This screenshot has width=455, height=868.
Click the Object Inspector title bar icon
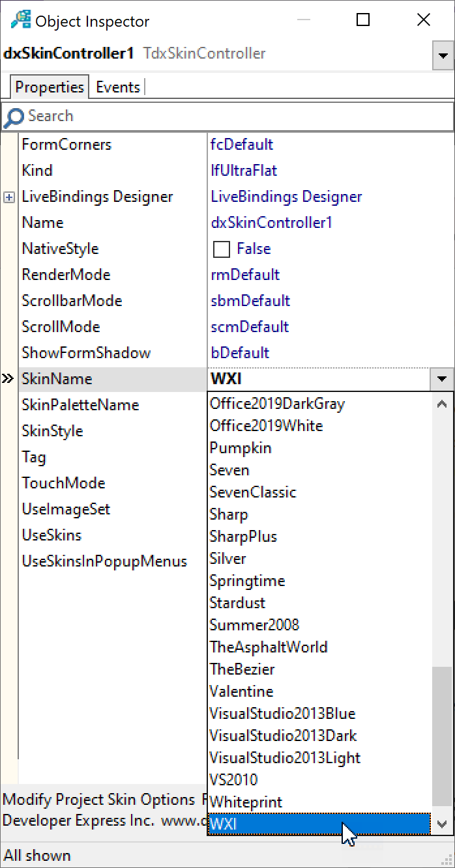pyautogui.click(x=20, y=20)
